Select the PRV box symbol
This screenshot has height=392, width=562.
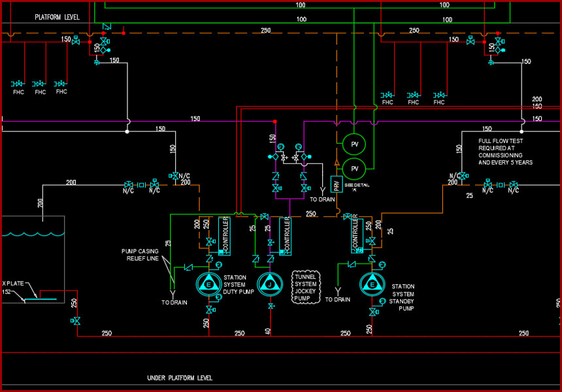pyautogui.click(x=336, y=184)
